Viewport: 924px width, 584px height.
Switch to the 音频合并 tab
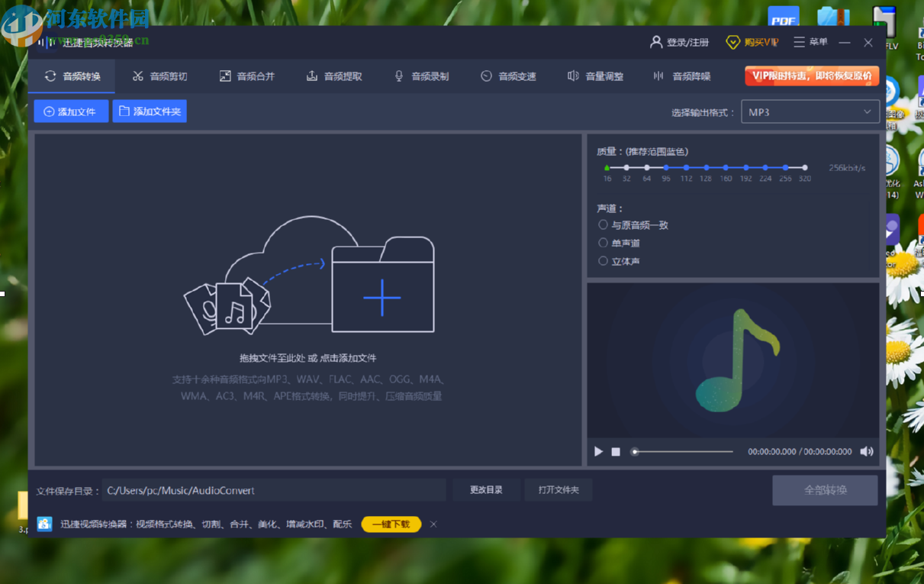click(x=246, y=76)
